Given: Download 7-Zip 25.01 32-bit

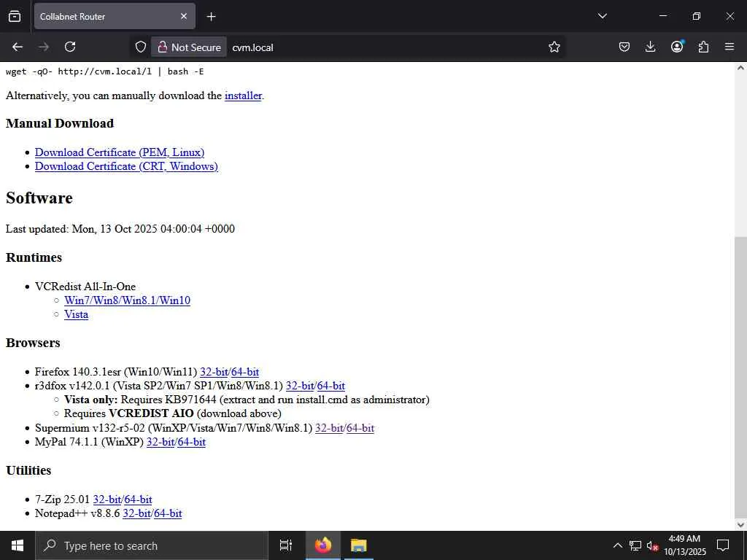Looking at the screenshot, I should [107, 499].
